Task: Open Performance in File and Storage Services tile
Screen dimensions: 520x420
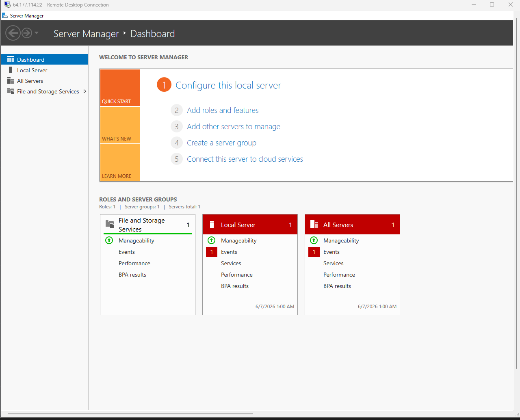Action: tap(134, 263)
